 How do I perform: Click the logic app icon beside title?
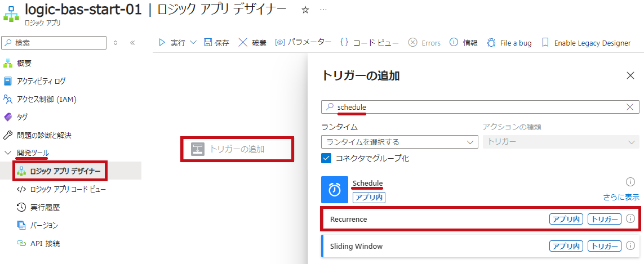click(x=11, y=13)
